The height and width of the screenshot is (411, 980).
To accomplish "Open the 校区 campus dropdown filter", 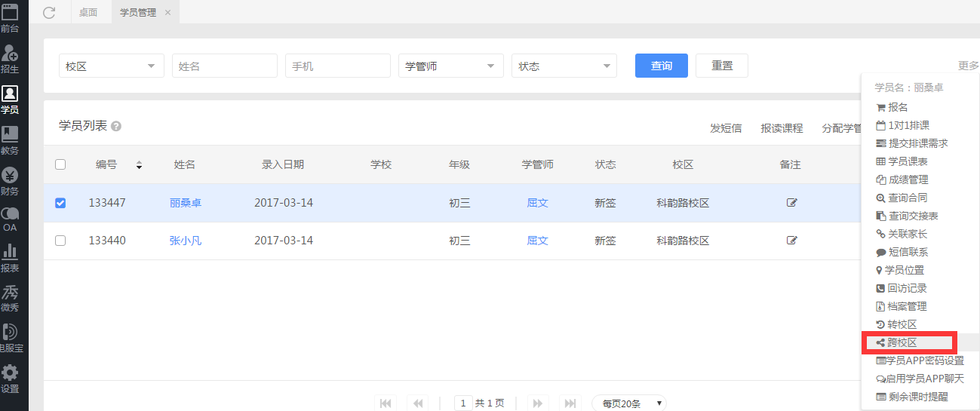I will pyautogui.click(x=112, y=66).
